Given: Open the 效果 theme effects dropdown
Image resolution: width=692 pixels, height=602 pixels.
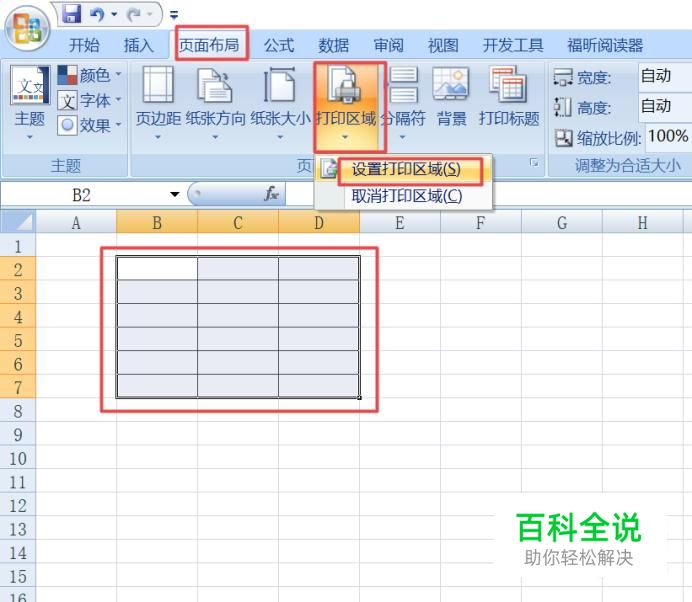Looking at the screenshot, I should 89,125.
